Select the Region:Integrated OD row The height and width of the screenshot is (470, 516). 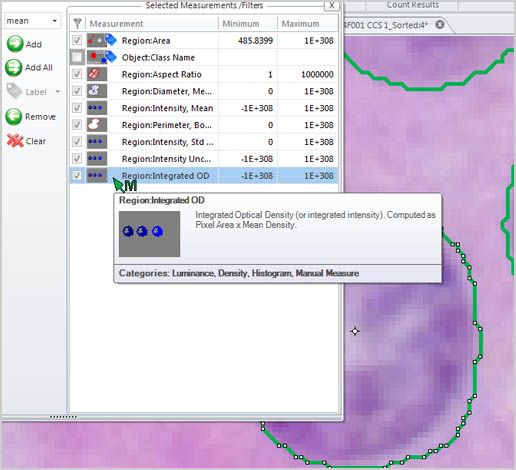pyautogui.click(x=203, y=176)
